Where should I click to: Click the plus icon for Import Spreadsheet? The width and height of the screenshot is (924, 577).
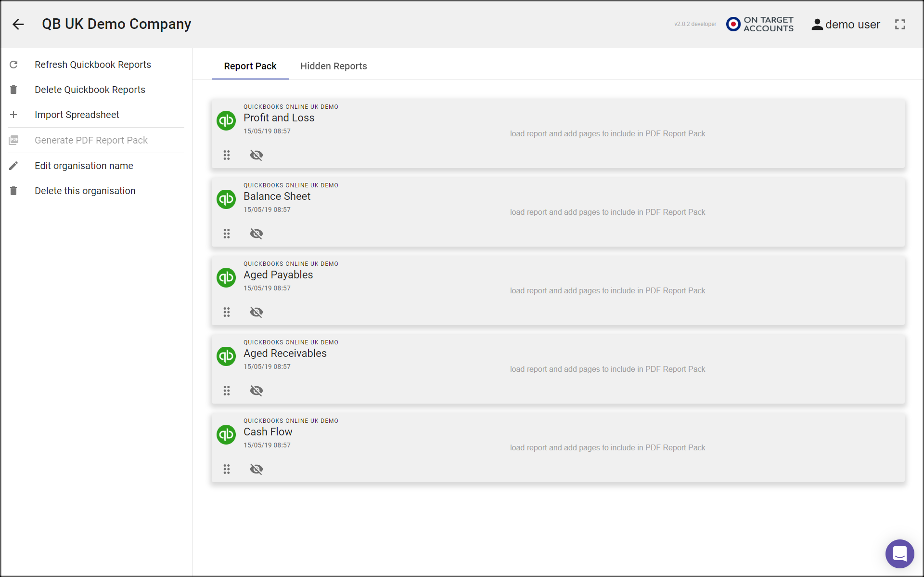[x=13, y=115]
